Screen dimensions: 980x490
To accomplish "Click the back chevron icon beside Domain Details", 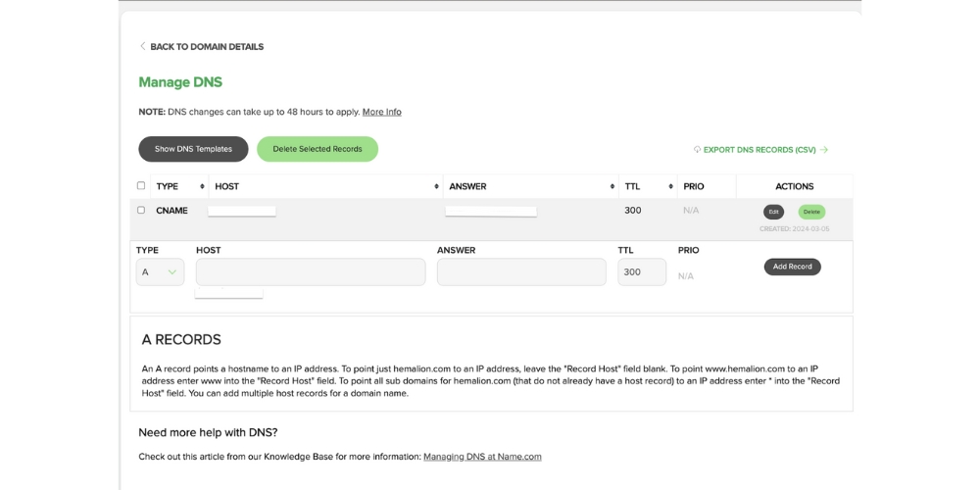I will [143, 46].
